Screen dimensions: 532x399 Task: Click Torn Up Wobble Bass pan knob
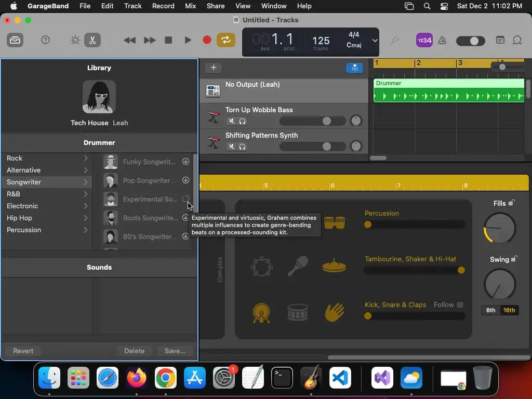click(356, 121)
